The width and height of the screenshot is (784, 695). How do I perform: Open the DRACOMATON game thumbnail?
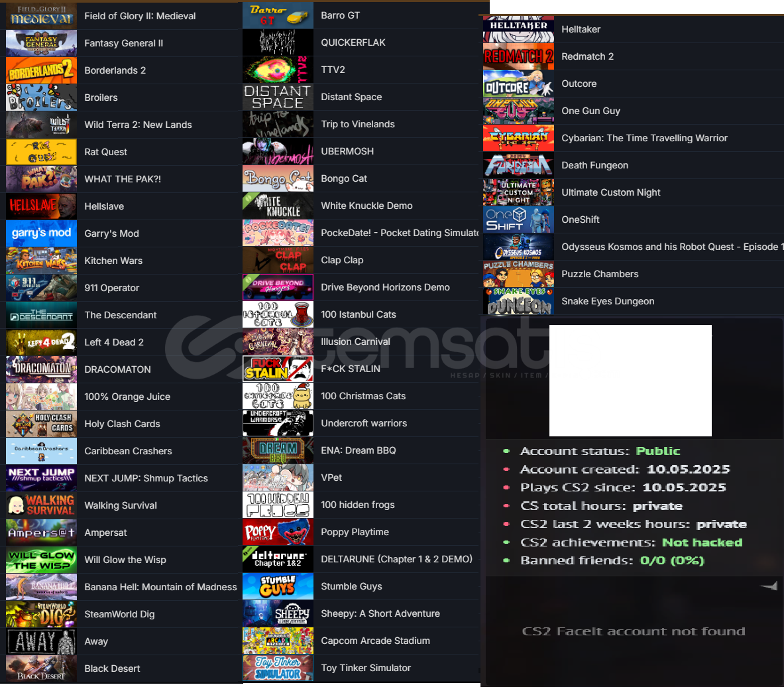(x=42, y=369)
